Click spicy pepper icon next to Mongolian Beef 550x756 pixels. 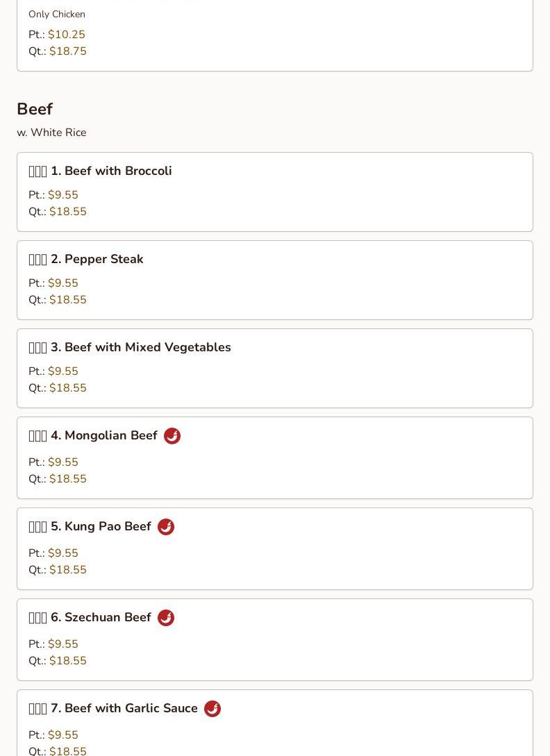(172, 436)
